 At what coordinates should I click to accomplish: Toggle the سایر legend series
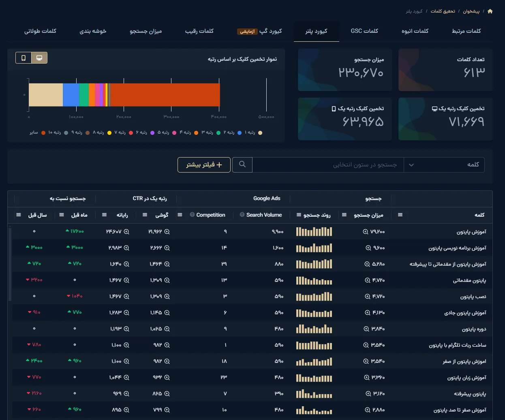tap(37, 132)
